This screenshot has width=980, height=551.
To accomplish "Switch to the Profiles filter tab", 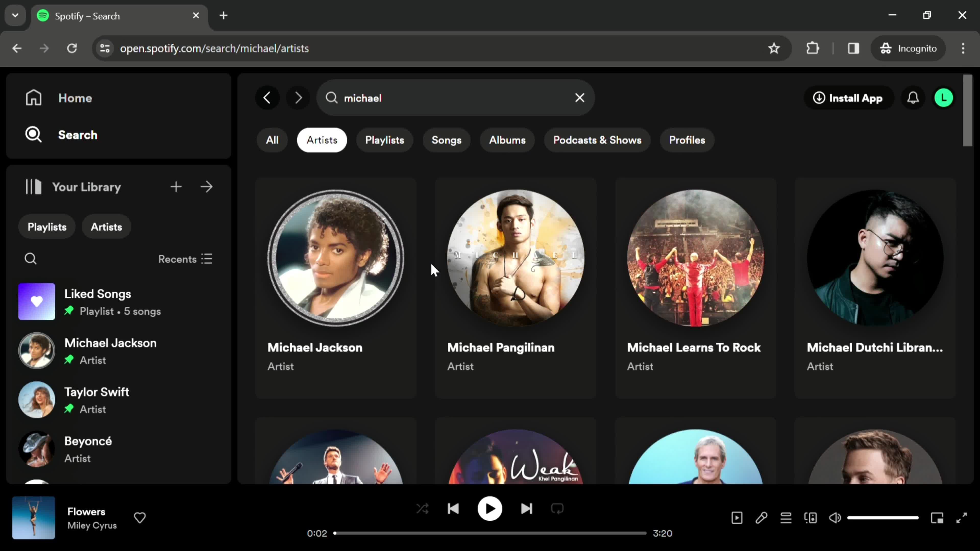I will click(687, 140).
